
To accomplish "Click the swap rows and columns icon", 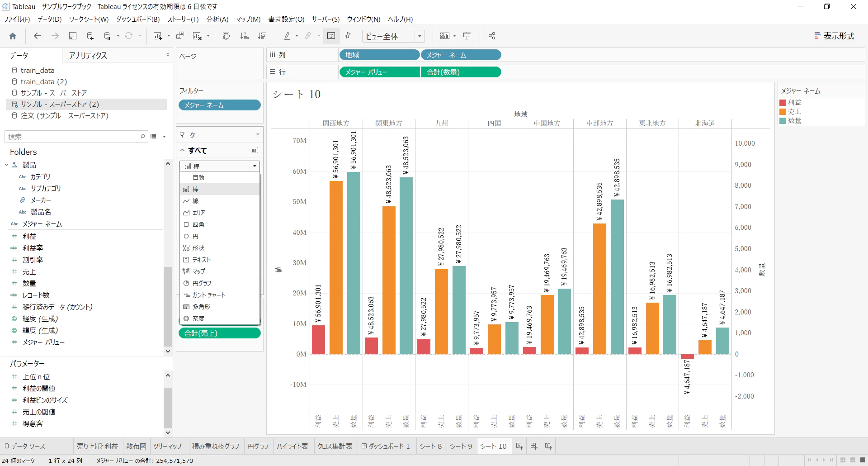I will tap(226, 36).
